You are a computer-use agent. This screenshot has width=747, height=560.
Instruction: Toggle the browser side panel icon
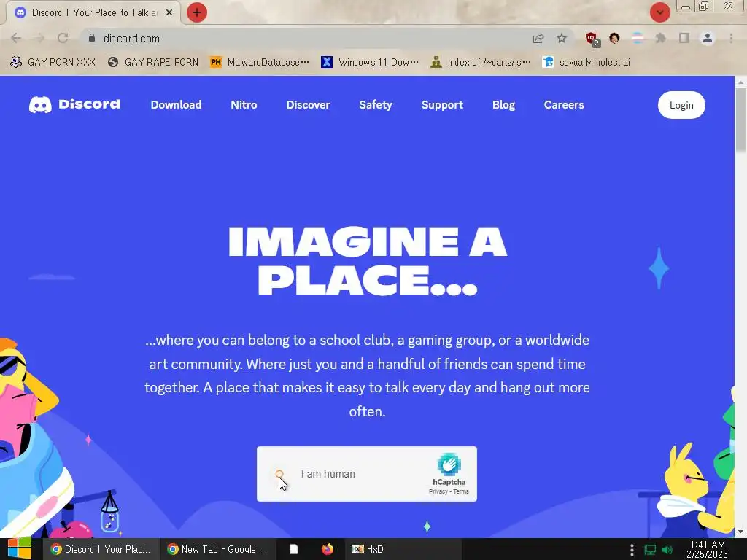(684, 38)
